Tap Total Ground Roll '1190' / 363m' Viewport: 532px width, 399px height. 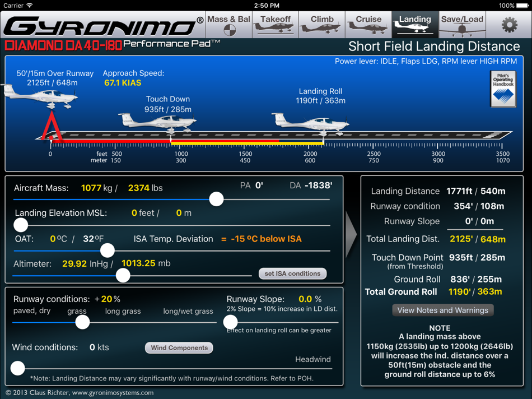[475, 292]
